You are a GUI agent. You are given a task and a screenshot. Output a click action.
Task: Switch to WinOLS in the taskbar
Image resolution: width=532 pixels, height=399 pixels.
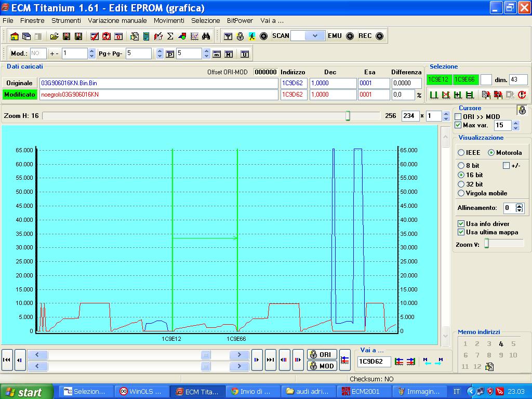click(x=140, y=392)
